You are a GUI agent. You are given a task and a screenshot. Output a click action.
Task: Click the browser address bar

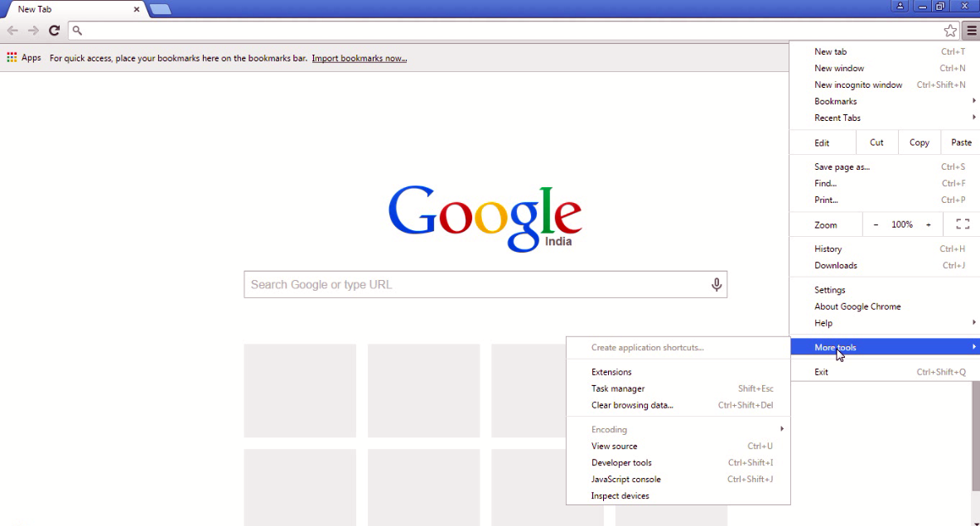513,30
